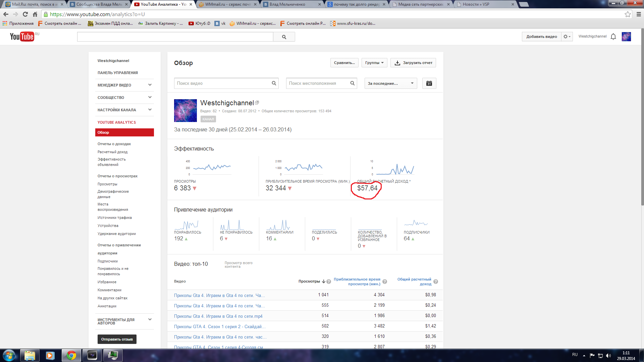
Task: Click the Поиск местоположения input field
Action: point(322,83)
